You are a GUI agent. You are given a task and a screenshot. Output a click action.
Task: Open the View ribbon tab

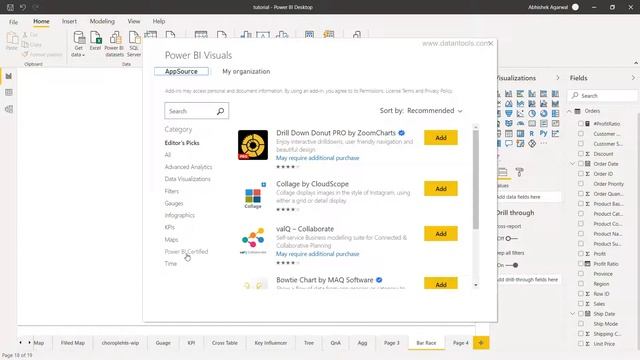pos(134,21)
